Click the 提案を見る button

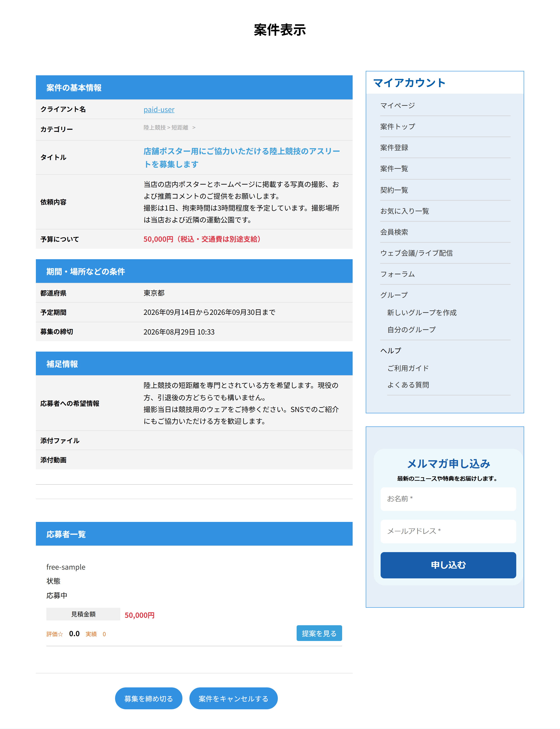point(319,633)
